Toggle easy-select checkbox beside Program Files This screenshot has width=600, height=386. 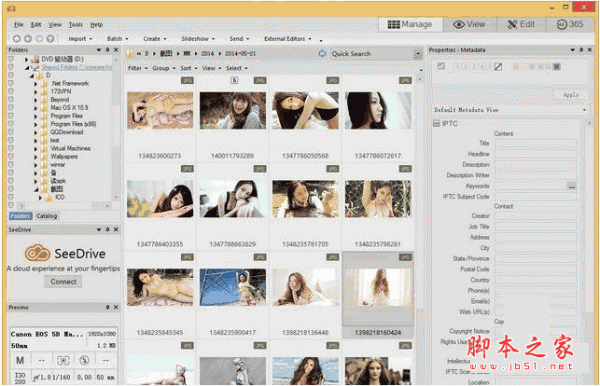(11, 116)
